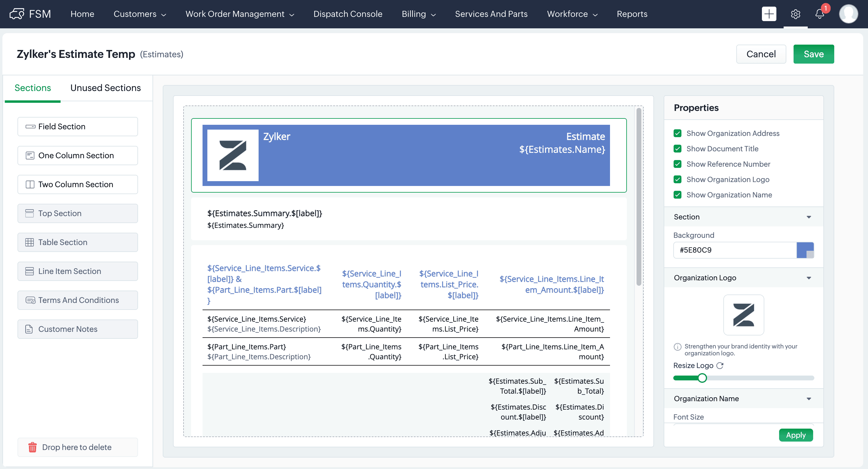
Task: Click the green Save button
Action: tap(813, 54)
